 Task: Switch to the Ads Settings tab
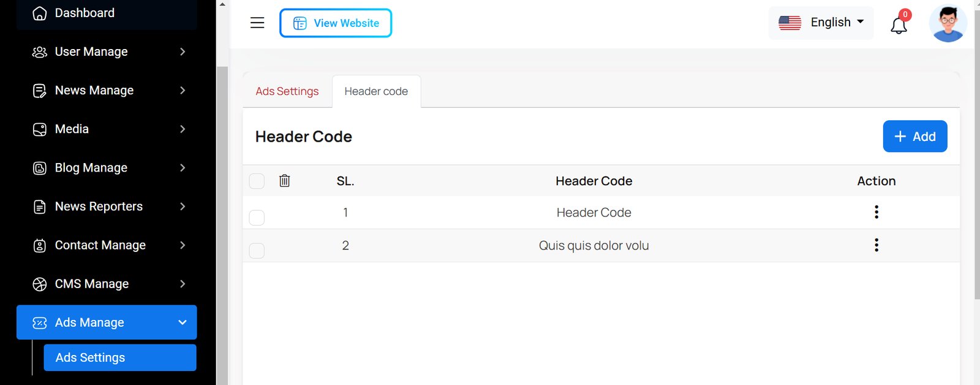click(x=287, y=91)
